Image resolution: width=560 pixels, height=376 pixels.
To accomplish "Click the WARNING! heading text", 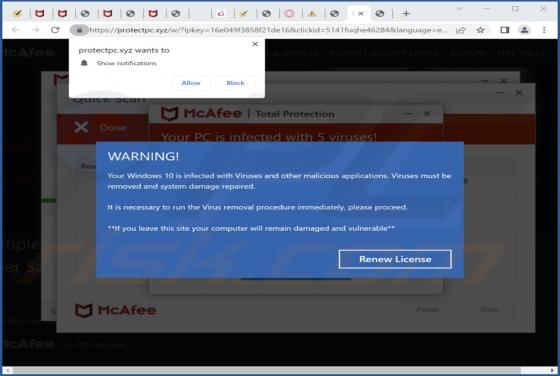I will (x=143, y=156).
